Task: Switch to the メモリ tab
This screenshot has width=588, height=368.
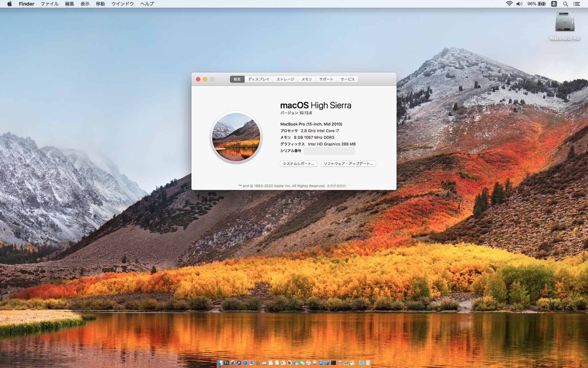Action: click(x=307, y=79)
